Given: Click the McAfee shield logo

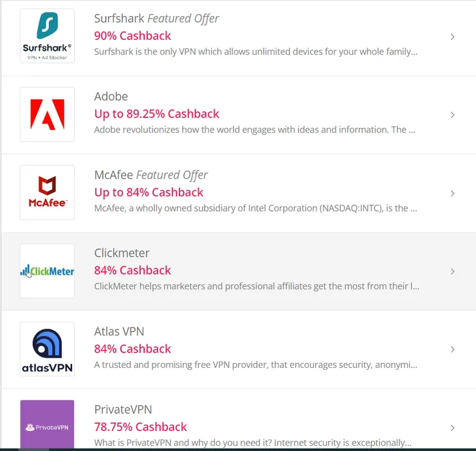Looking at the screenshot, I should (47, 192).
